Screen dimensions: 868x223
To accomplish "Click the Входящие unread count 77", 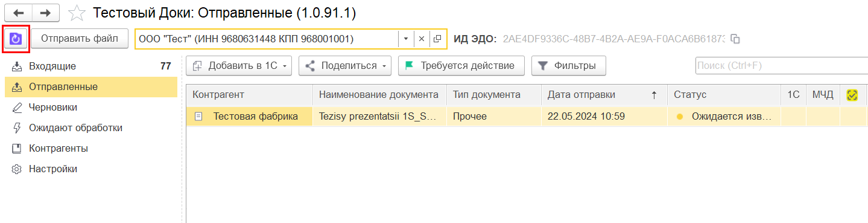I will (165, 66).
